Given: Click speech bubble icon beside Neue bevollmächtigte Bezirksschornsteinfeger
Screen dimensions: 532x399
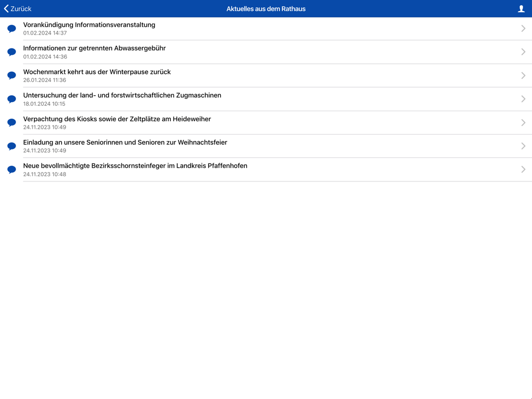Looking at the screenshot, I should click(x=12, y=169).
